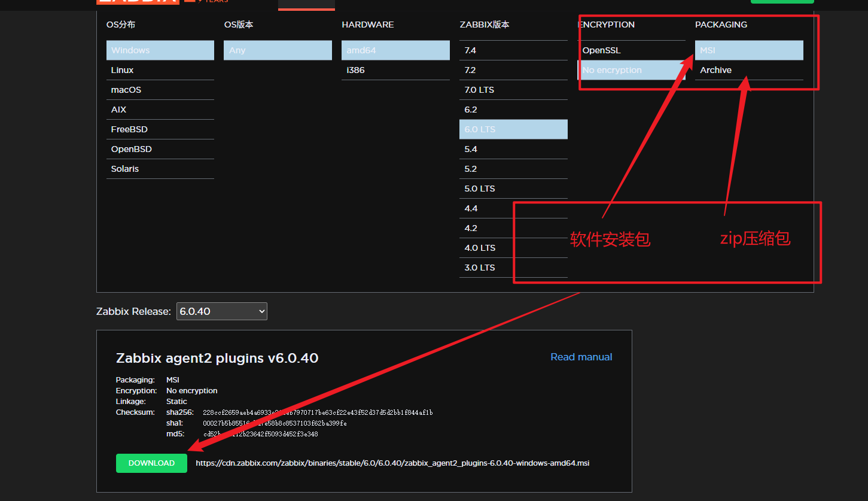The image size is (868, 501).
Task: Select AIX in the OS list
Action: pyautogui.click(x=160, y=110)
